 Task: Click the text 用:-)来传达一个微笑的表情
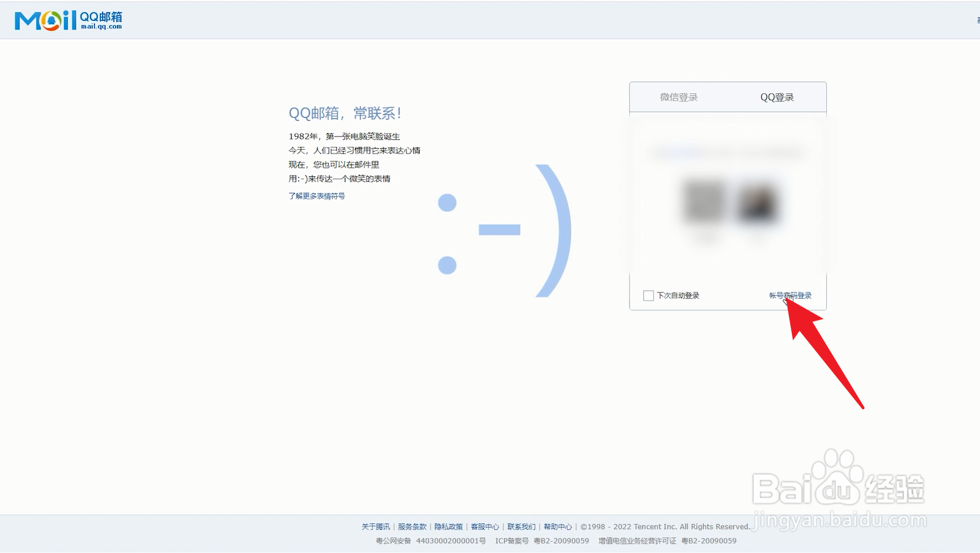339,179
